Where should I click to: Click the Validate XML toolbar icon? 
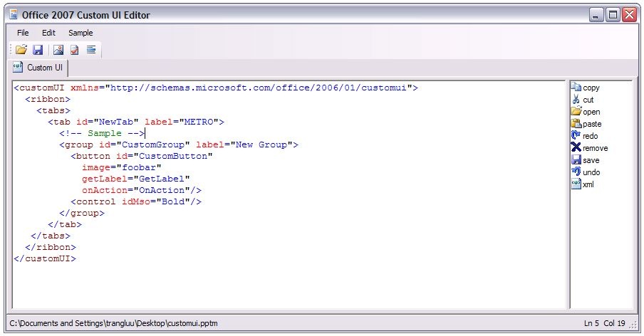(74, 50)
